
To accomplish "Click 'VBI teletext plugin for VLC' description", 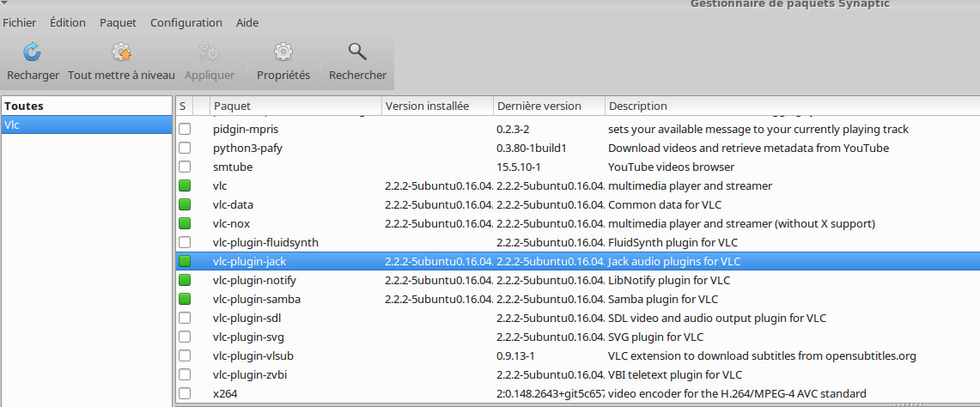I will pyautogui.click(x=675, y=374).
